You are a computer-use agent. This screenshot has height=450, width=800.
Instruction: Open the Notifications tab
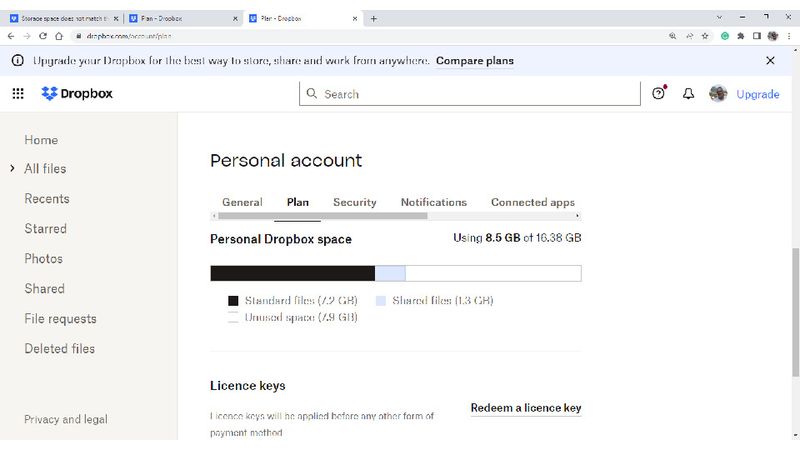click(x=434, y=202)
